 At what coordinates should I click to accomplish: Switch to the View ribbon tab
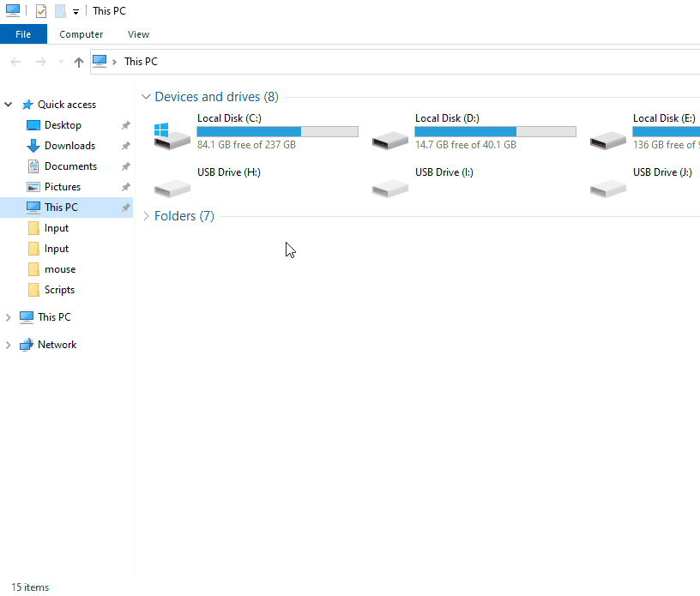tap(138, 34)
